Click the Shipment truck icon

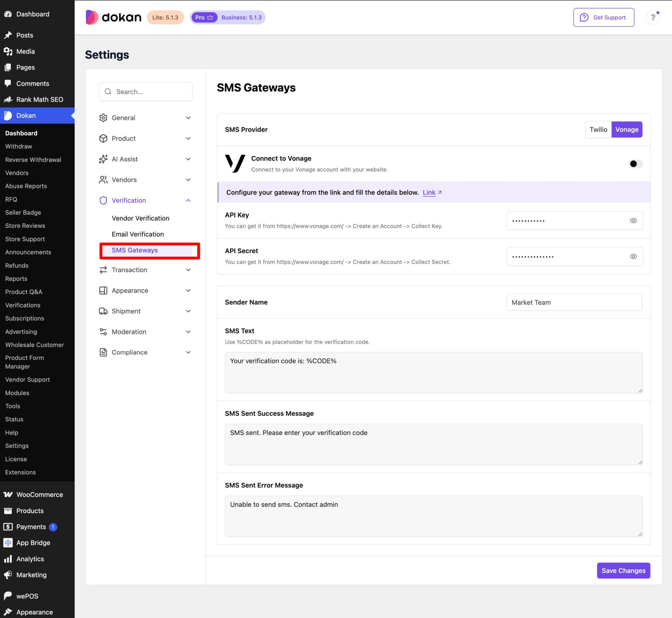point(103,311)
